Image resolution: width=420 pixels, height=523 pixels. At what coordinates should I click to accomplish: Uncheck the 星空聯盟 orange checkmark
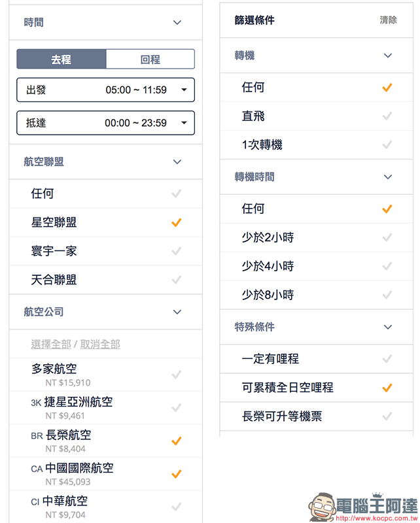(x=176, y=222)
